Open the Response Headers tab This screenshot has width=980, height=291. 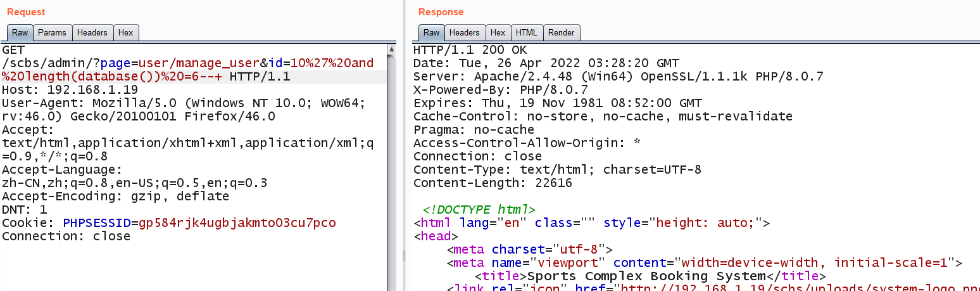(464, 32)
